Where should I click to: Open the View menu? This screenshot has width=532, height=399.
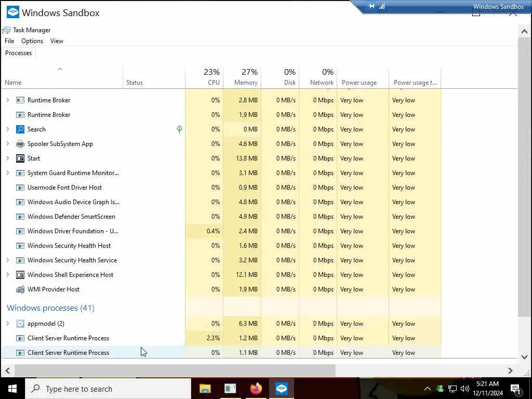(x=57, y=41)
